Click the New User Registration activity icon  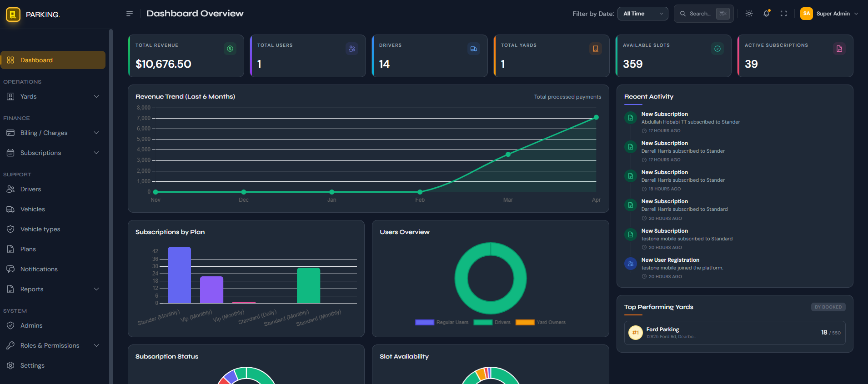(x=631, y=264)
